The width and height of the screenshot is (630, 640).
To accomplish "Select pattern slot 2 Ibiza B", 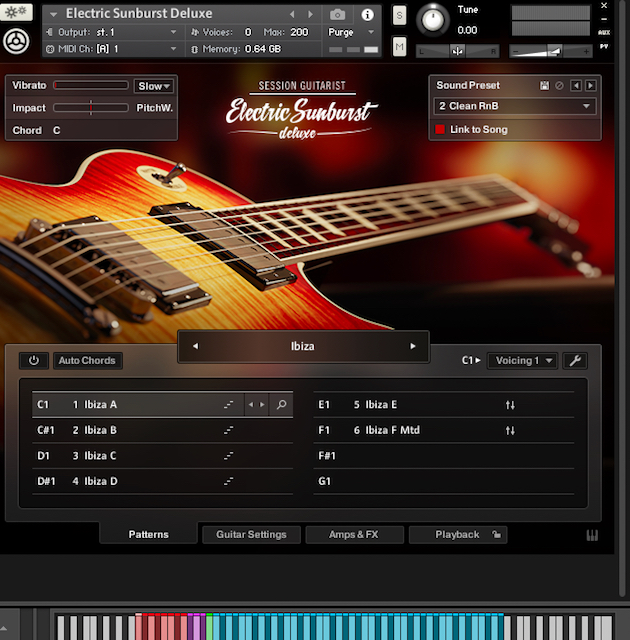I will tap(162, 430).
